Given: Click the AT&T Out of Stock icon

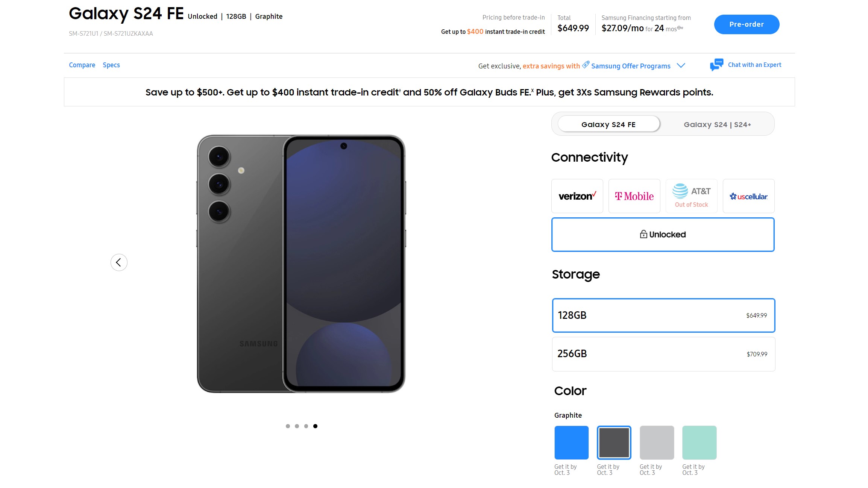Looking at the screenshot, I should (691, 196).
